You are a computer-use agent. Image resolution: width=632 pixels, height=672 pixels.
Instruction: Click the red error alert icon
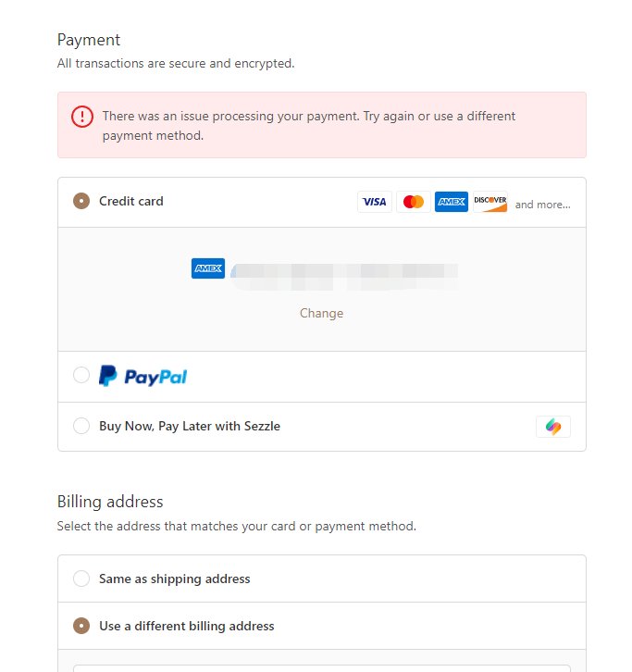[82, 117]
